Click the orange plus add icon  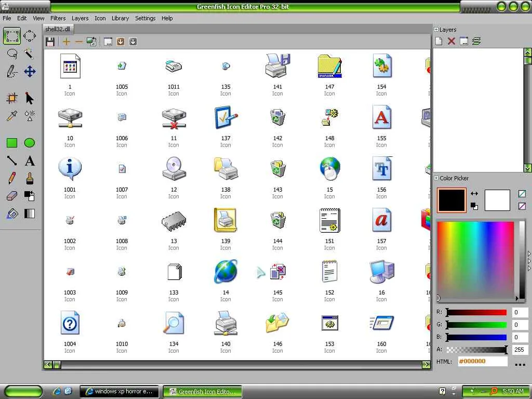tap(66, 42)
